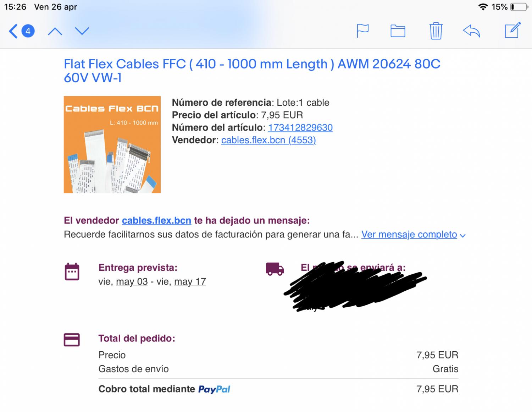Tap the may 03 delivery date
Image resolution: width=532 pixels, height=412 pixels.
(x=132, y=282)
